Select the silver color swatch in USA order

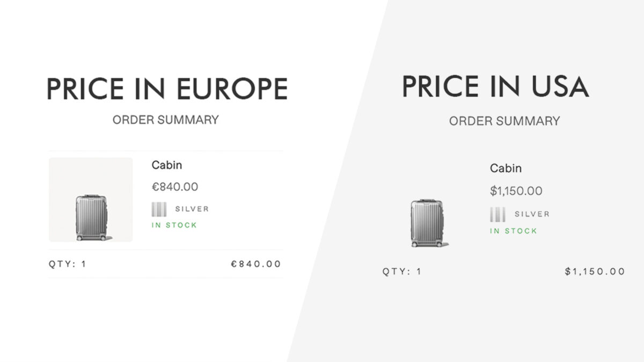(x=498, y=214)
